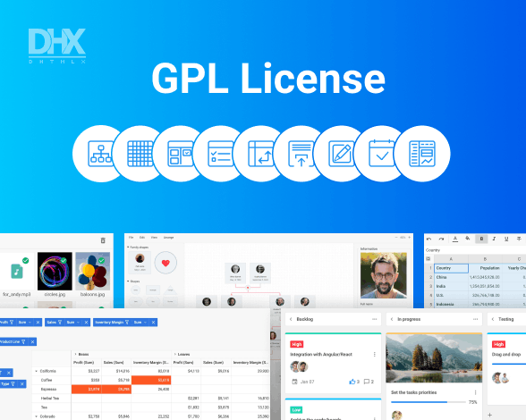Expand the Leaves column group
Viewport: 526px width, 420px height.
pos(175,354)
